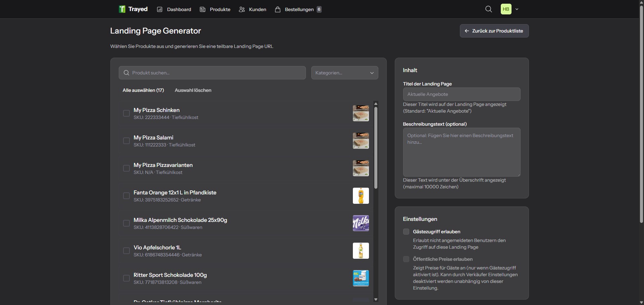Click the magnifier icon inside the product search field

point(127,73)
